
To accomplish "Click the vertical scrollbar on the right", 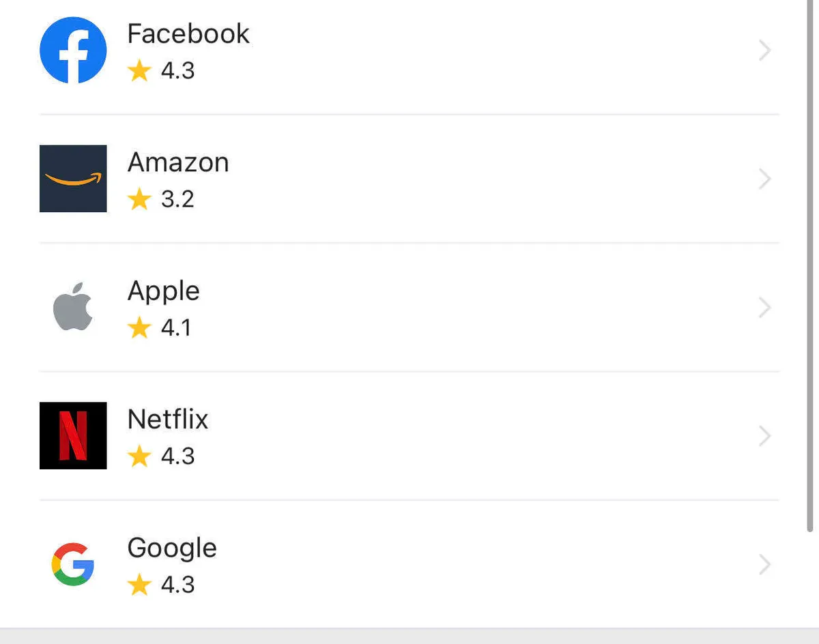I will click(x=810, y=273).
